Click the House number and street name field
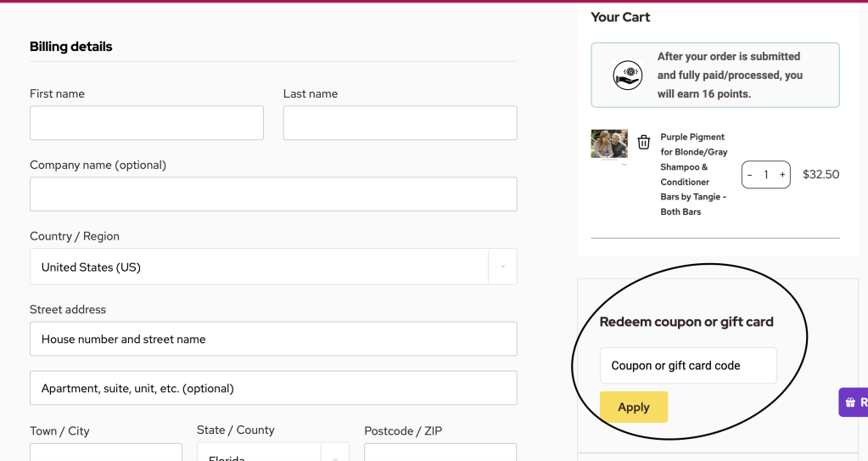Viewport: 868px width, 461px height. (273, 339)
